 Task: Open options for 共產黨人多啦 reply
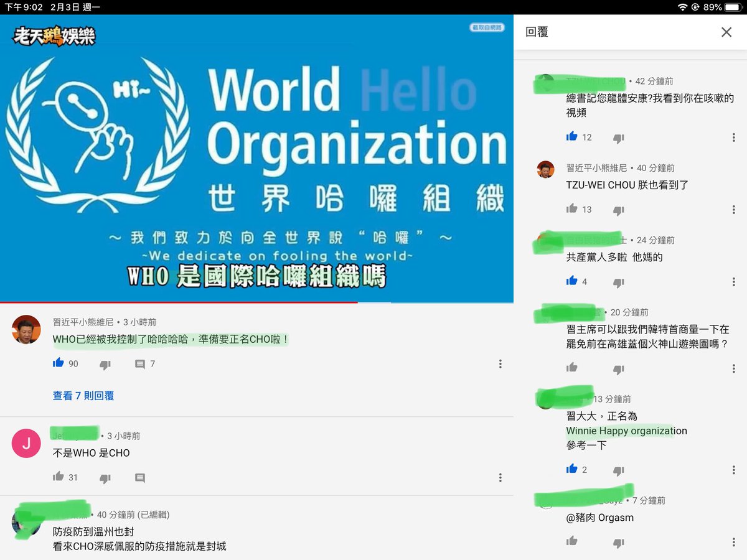[x=734, y=282]
